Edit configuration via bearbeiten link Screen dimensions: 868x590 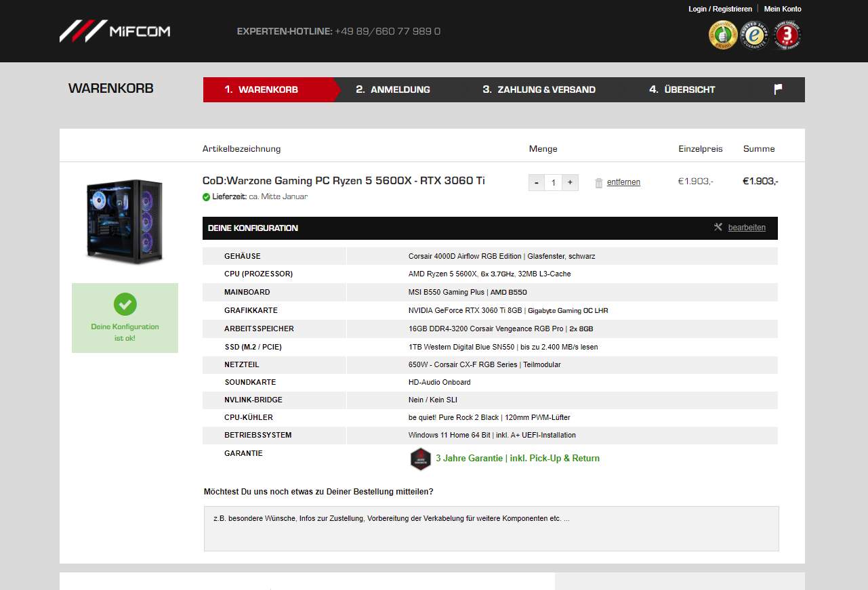pyautogui.click(x=747, y=228)
